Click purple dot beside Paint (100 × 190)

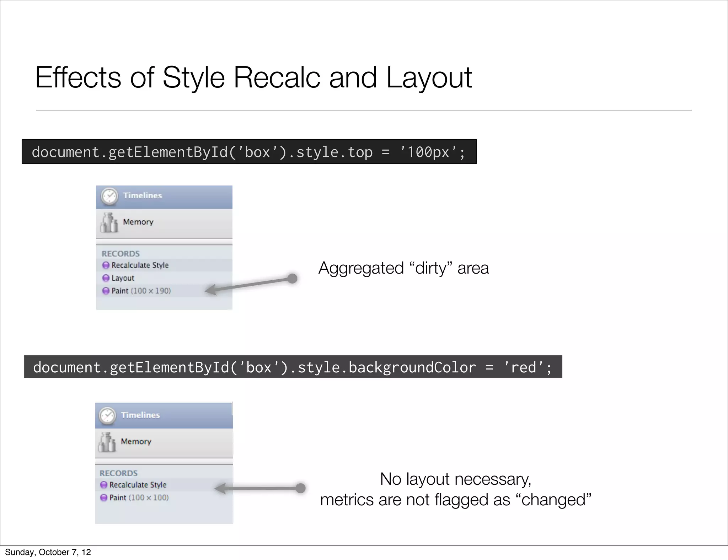point(106,291)
